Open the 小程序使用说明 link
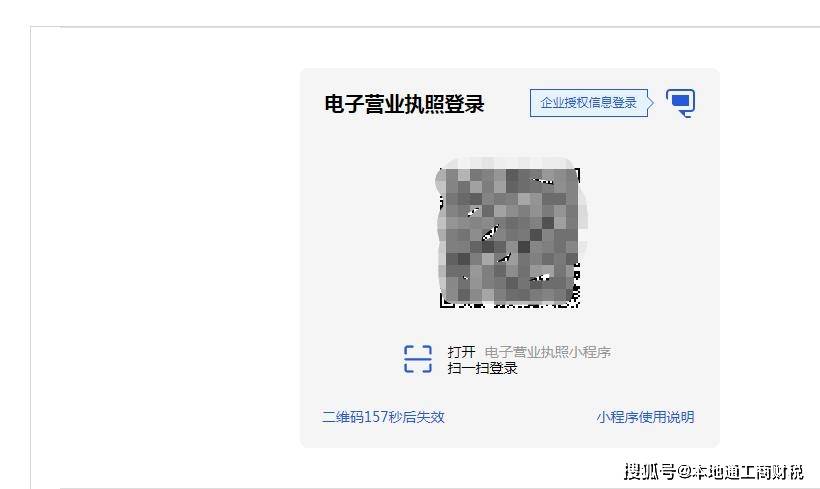This screenshot has height=489, width=820. click(x=645, y=417)
